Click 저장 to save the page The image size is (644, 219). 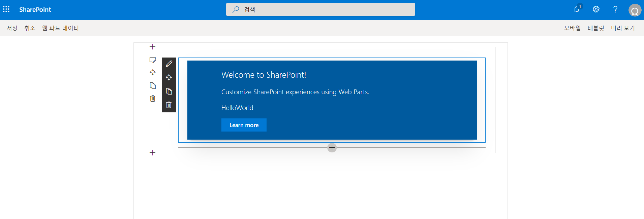tap(12, 28)
